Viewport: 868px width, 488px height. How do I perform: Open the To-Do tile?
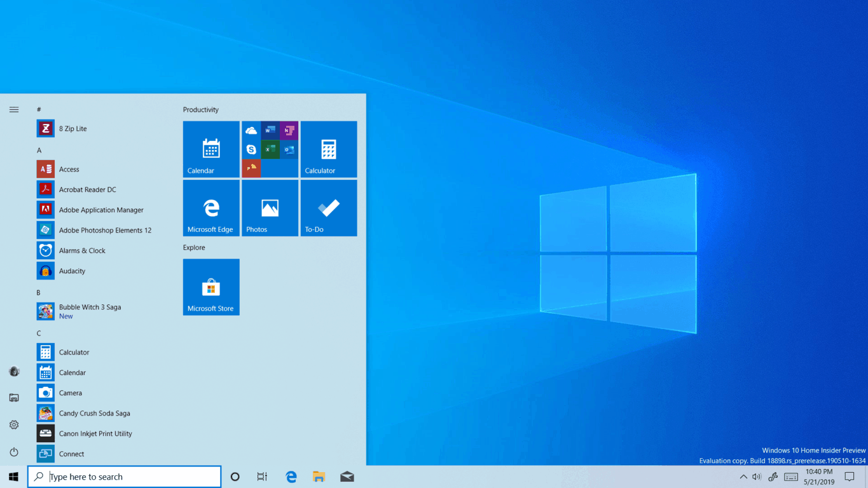[x=329, y=208]
